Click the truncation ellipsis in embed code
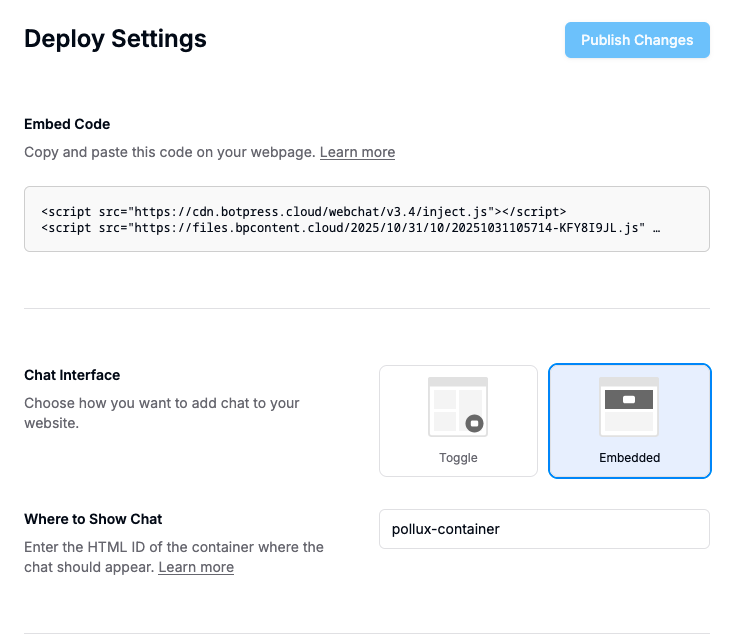Screen dimensions: 743x637 [656, 228]
